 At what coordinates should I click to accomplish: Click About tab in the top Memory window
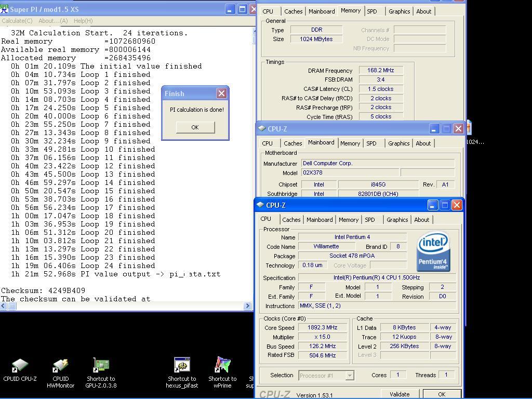[x=424, y=11]
